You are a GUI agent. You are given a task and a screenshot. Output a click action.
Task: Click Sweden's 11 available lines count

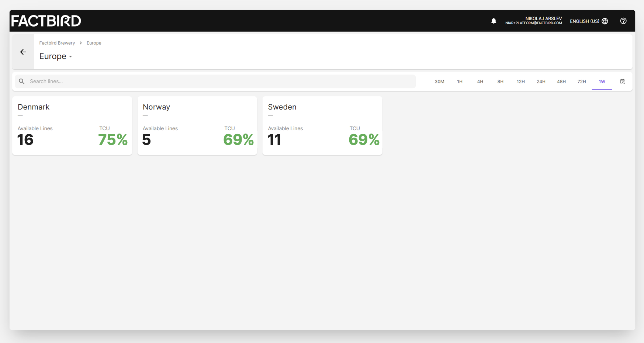(x=274, y=140)
